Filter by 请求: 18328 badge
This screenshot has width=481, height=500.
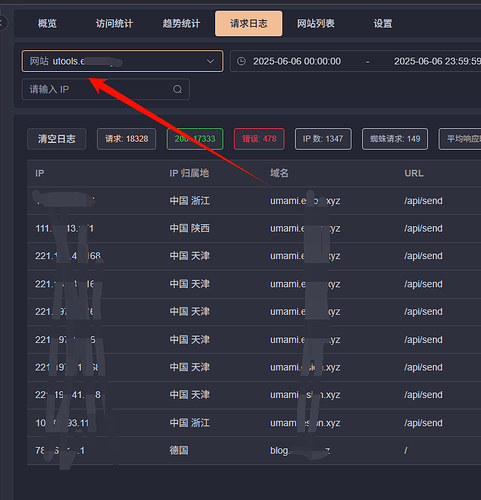point(127,139)
